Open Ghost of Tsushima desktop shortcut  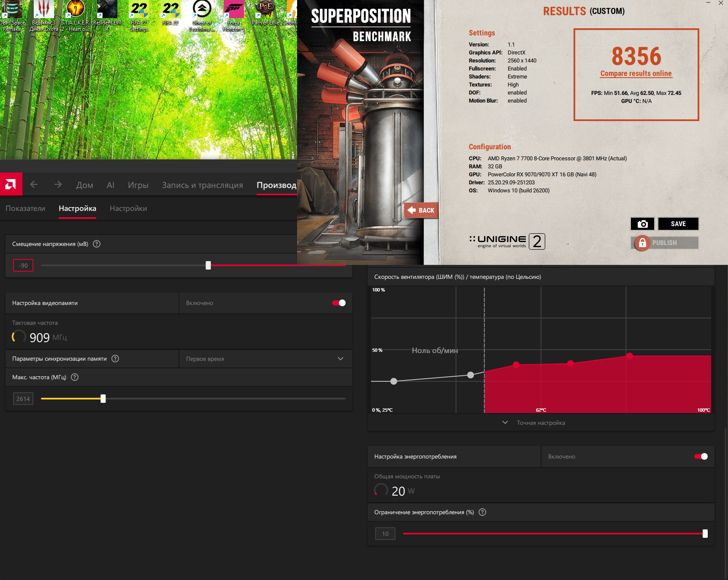tap(202, 16)
